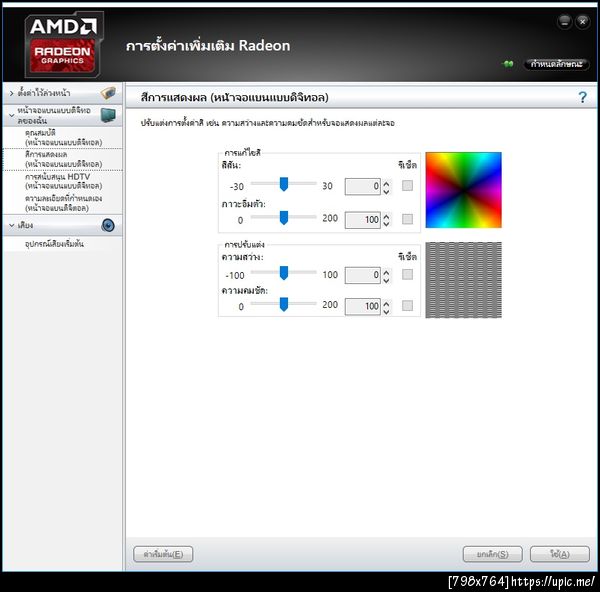Click the hue value input field
This screenshot has width=600, height=592.
coord(362,187)
